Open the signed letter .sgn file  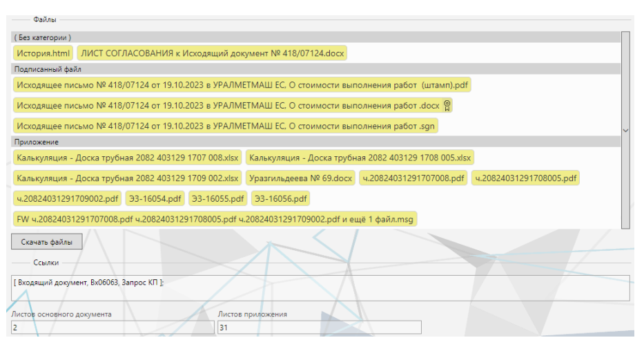click(225, 126)
